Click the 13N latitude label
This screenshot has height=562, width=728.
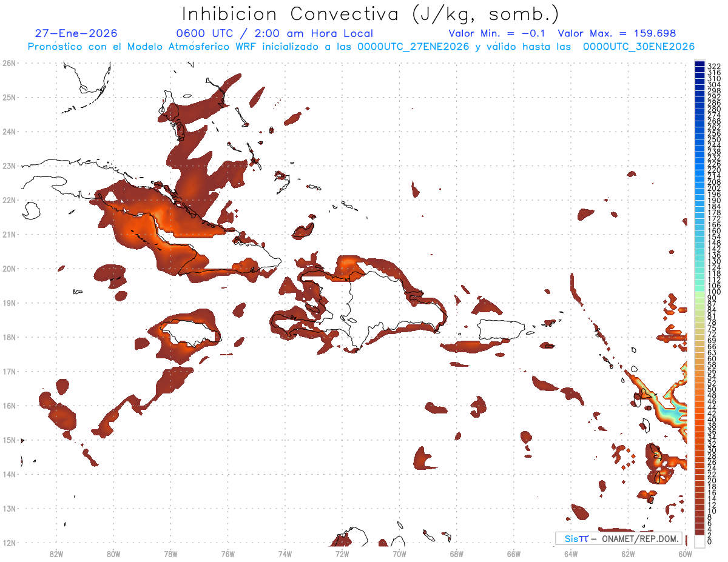(8, 508)
